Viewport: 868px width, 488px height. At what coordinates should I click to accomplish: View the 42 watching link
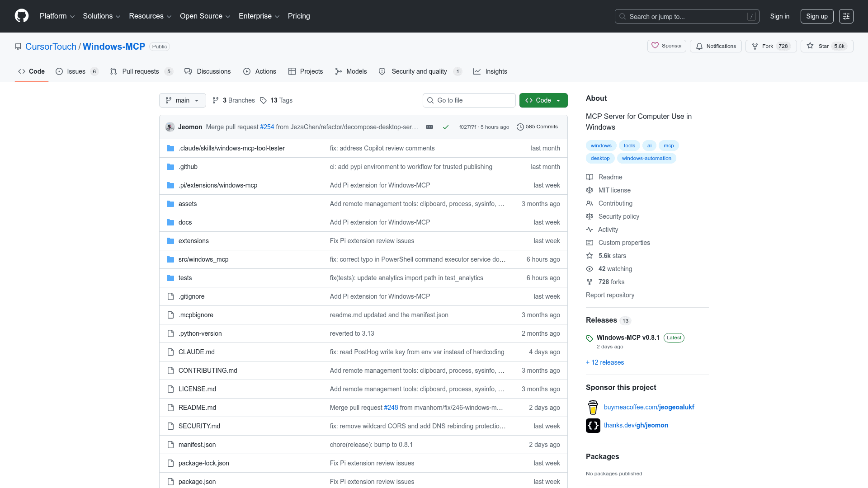[609, 269]
